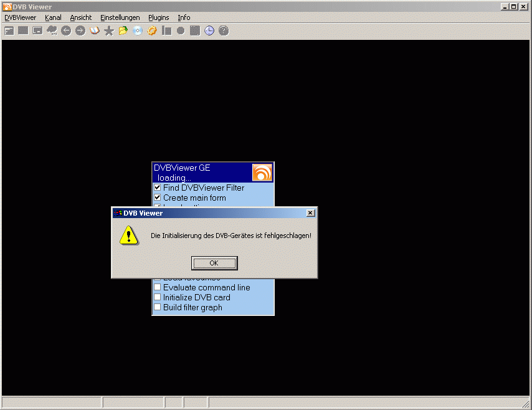532x410 pixels.
Task: Open the DVBViewer menu
Action: tap(21, 17)
